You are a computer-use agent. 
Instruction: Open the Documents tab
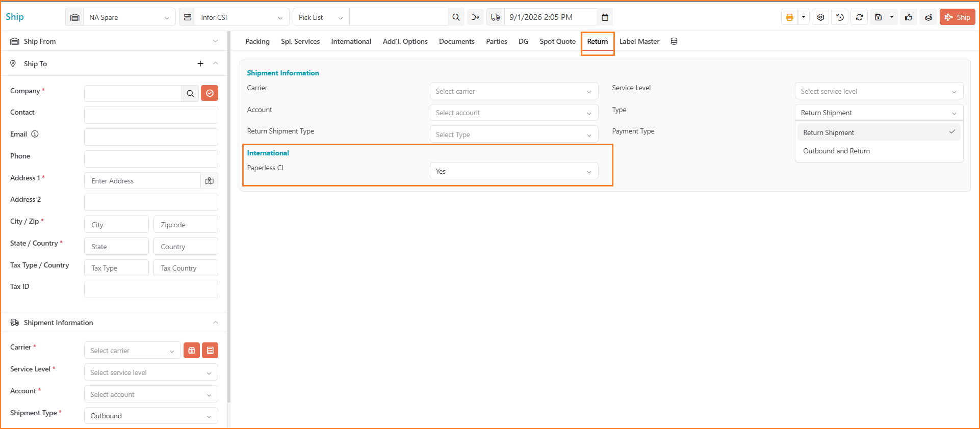pyautogui.click(x=457, y=41)
